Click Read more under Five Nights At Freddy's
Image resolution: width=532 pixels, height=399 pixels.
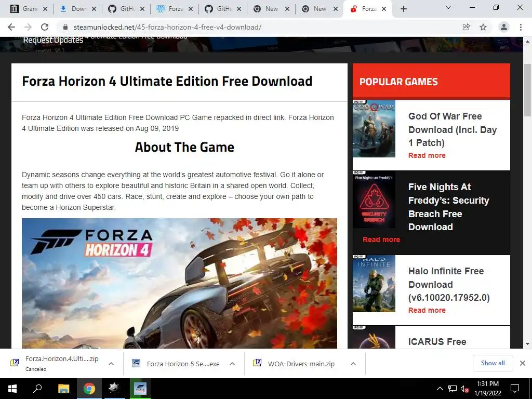(381, 240)
